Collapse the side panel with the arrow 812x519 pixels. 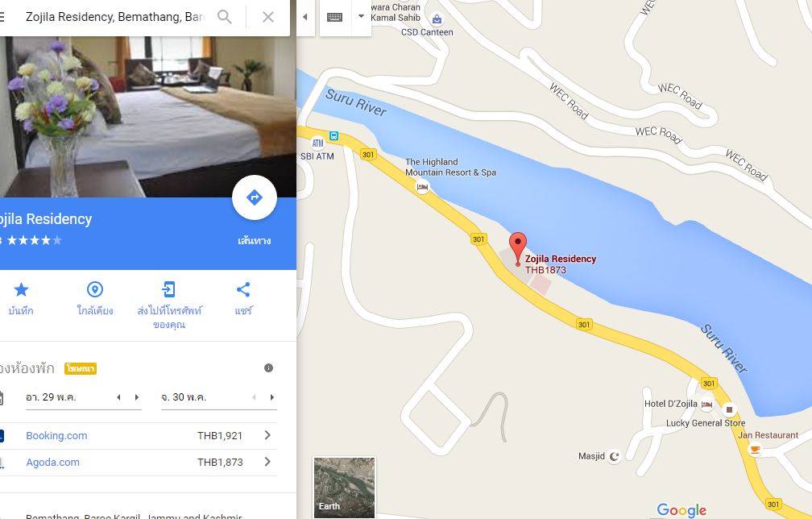[305, 17]
